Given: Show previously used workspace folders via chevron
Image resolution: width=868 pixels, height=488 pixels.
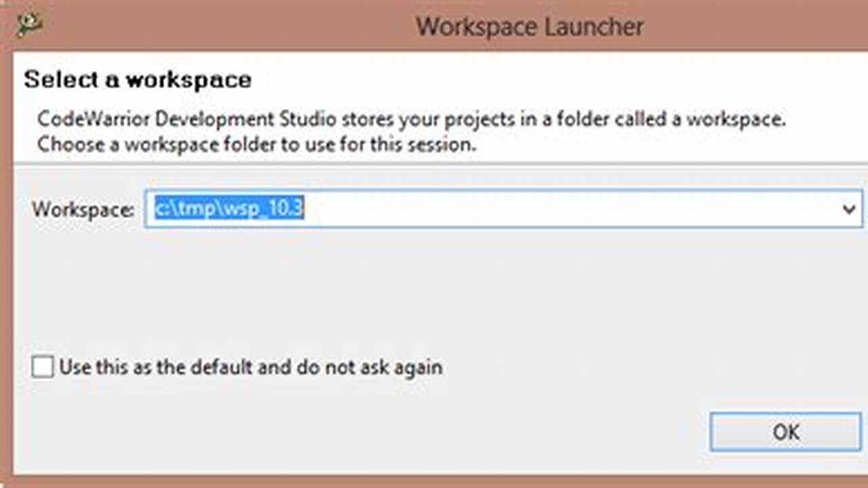Looking at the screenshot, I should click(850, 209).
